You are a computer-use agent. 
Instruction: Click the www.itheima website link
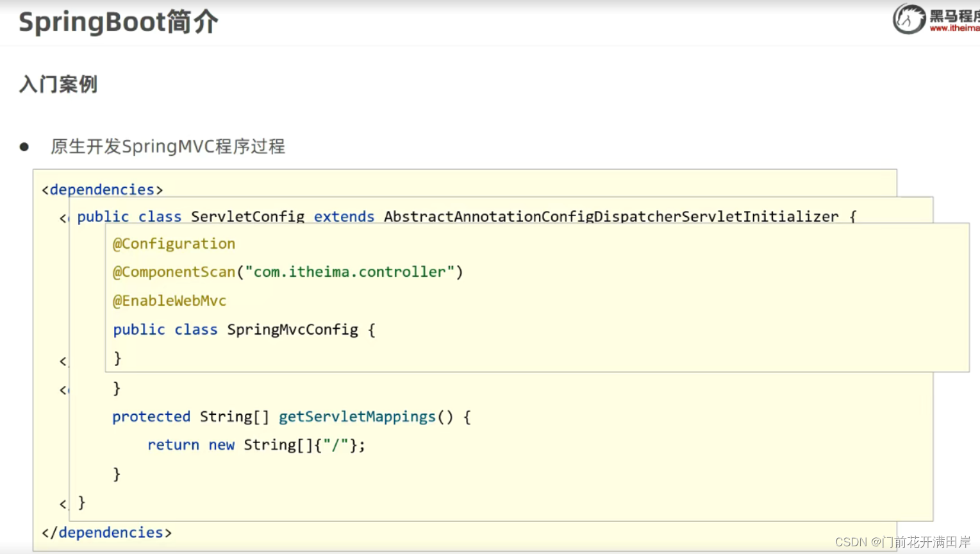click(954, 28)
